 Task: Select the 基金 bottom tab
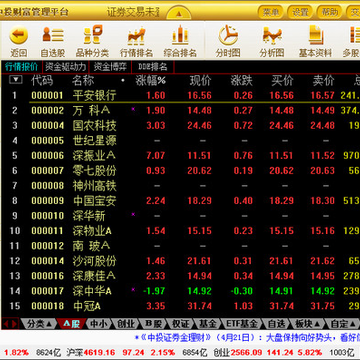pyautogui.click(x=208, y=324)
